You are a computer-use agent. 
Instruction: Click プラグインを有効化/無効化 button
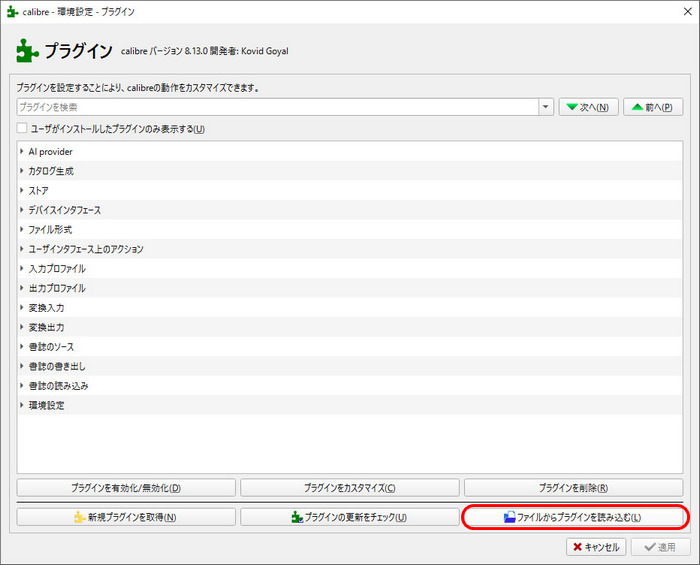pos(126,488)
